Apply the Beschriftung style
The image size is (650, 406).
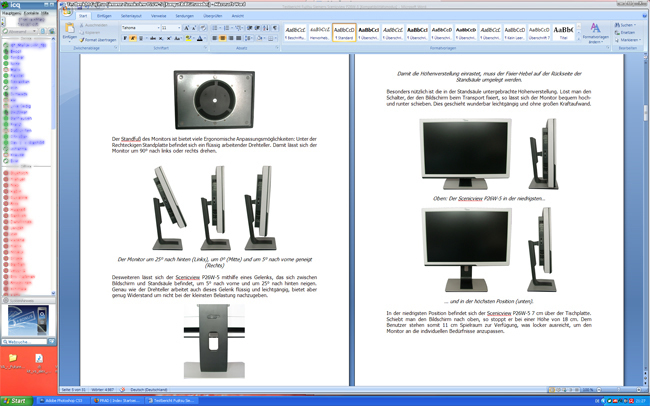(296, 32)
